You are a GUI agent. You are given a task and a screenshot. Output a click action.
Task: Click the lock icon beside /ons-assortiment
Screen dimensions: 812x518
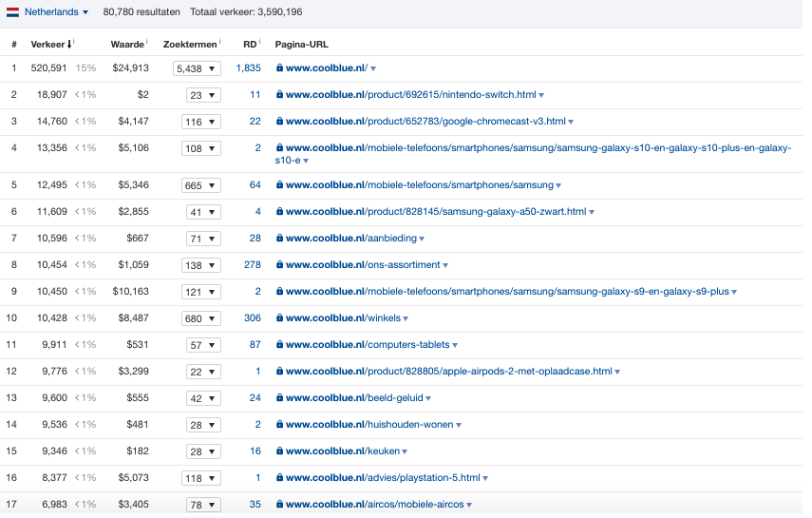[279, 265]
